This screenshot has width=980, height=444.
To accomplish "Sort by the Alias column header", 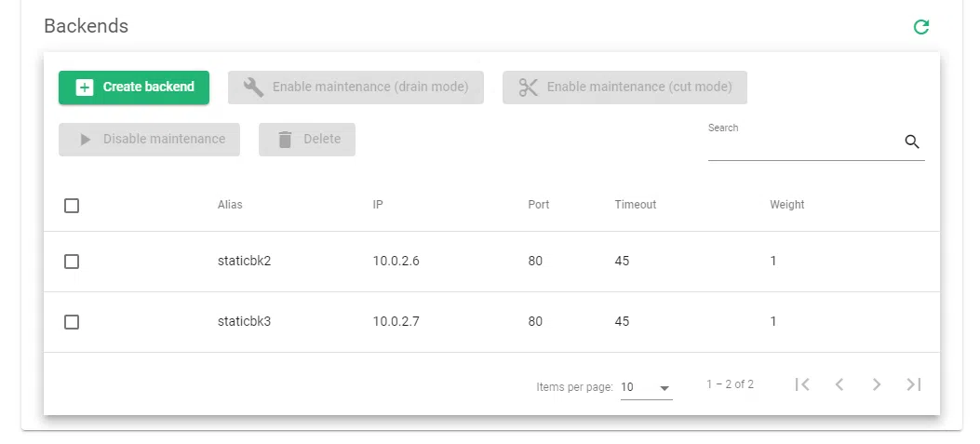I will pyautogui.click(x=230, y=205).
